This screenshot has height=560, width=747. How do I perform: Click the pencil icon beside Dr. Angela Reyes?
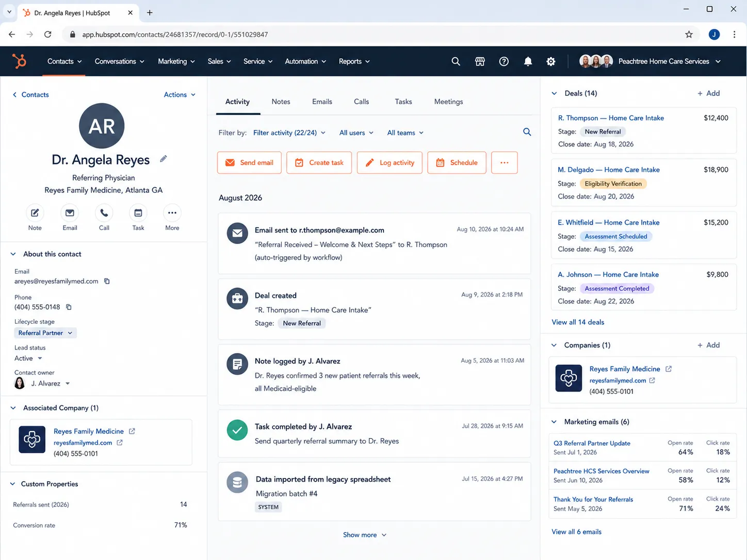164,159
